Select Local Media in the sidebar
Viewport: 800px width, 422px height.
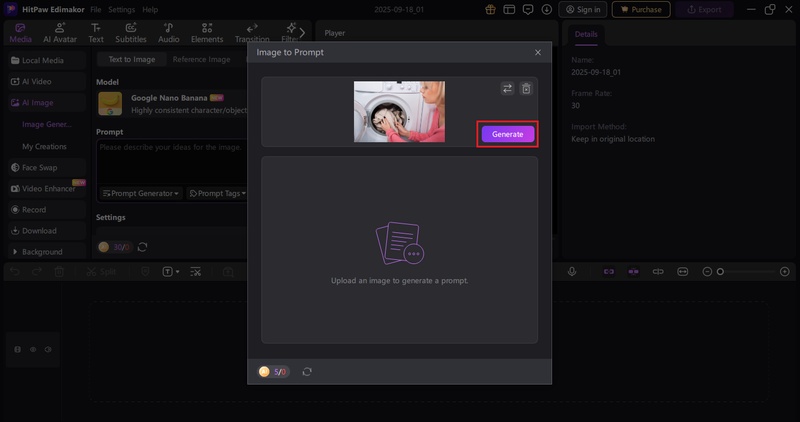click(47, 60)
